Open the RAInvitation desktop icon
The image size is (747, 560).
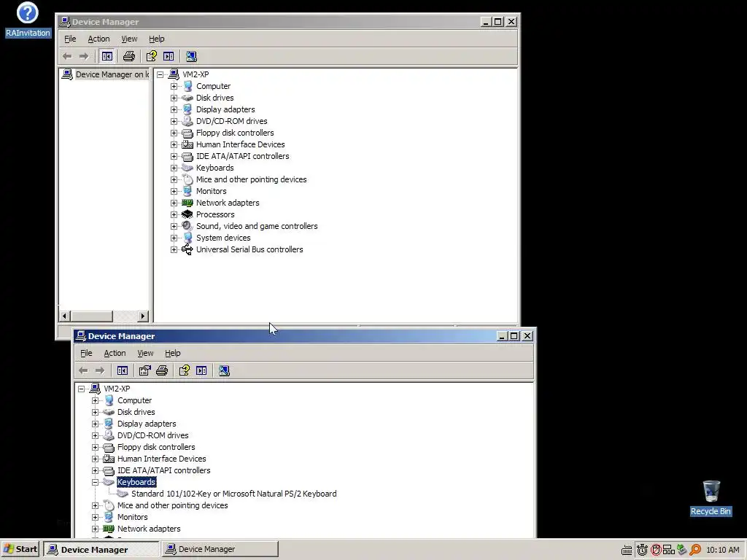pyautogui.click(x=28, y=20)
